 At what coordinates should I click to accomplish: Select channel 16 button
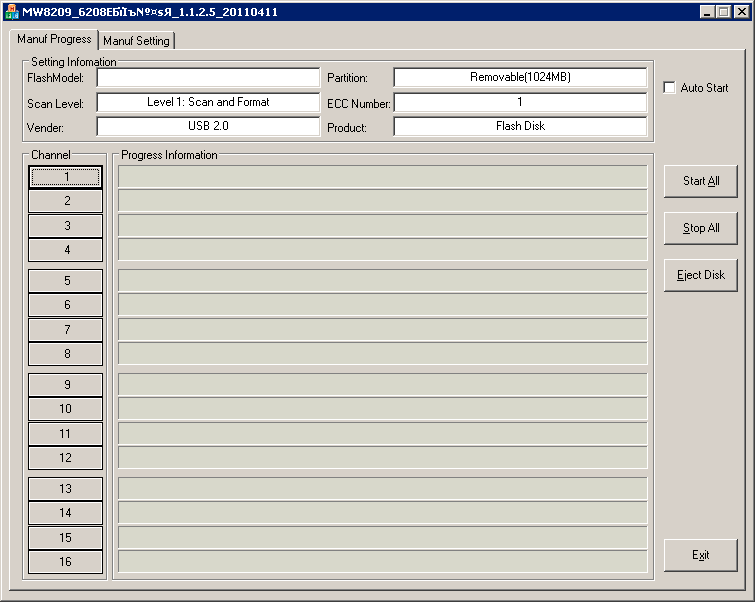pyautogui.click(x=65, y=562)
